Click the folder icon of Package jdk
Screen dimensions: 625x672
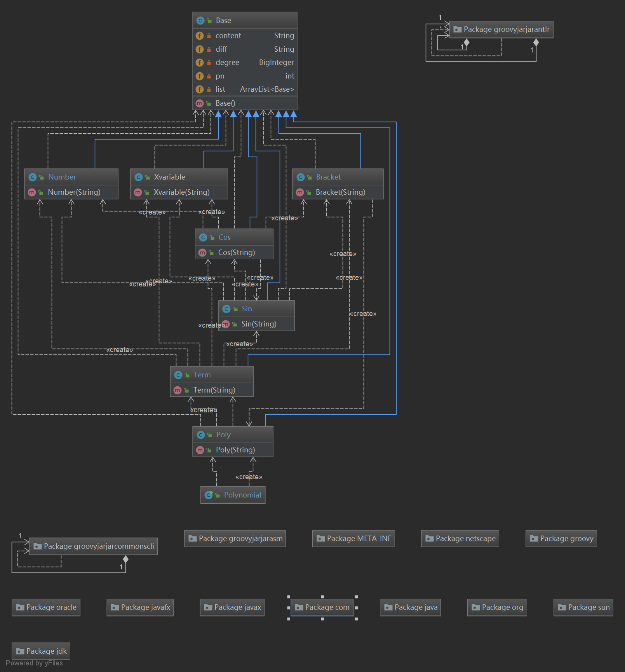[x=20, y=651]
